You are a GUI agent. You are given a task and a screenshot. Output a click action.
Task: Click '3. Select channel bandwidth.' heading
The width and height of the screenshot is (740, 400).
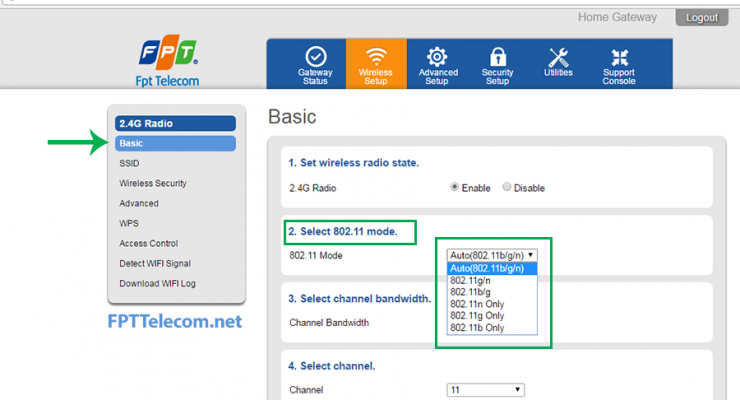(360, 299)
